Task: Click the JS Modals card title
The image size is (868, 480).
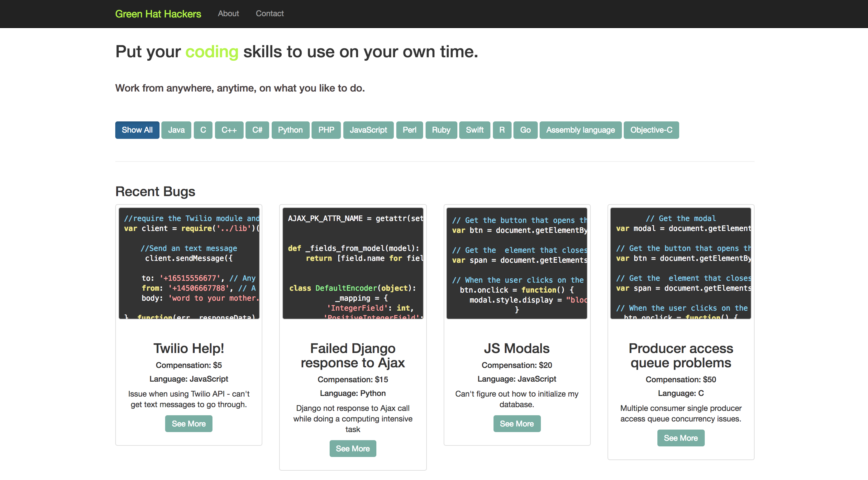Action: pos(517,348)
